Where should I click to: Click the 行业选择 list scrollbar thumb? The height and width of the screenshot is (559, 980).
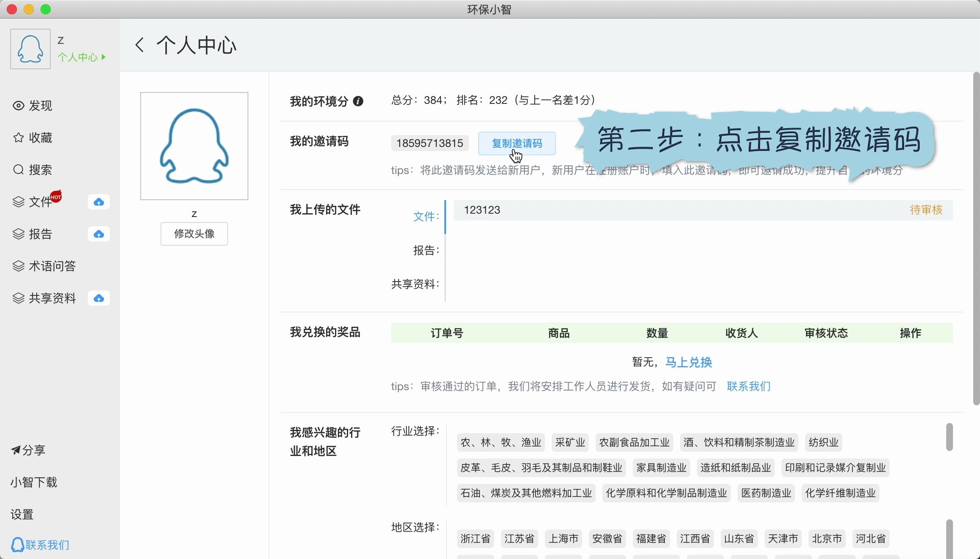point(949,437)
